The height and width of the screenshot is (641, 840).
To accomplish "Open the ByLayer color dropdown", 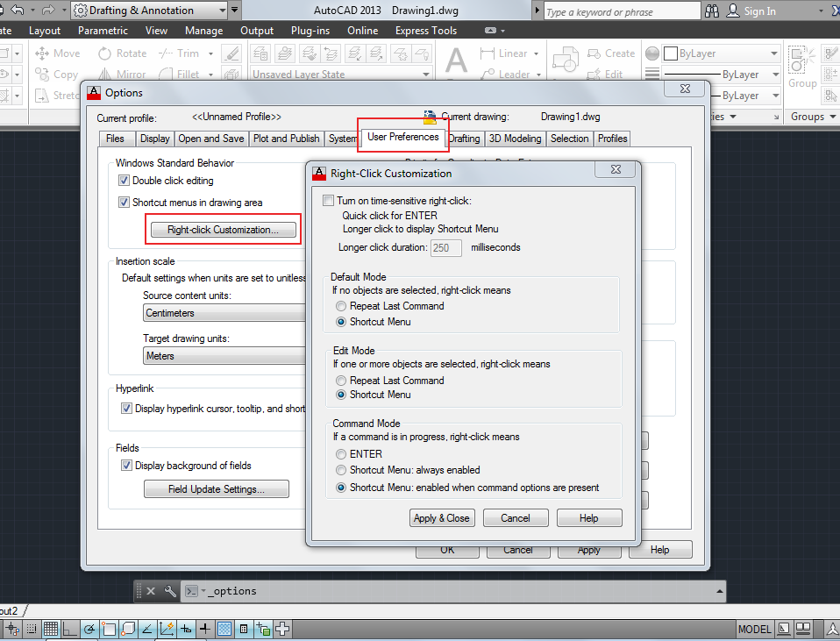I will [721, 53].
